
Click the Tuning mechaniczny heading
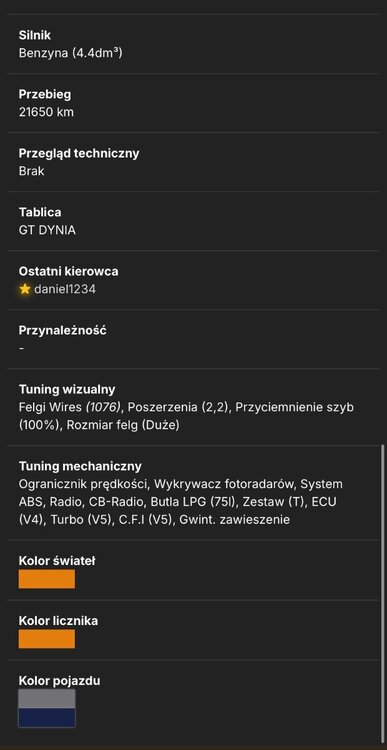tap(80, 466)
